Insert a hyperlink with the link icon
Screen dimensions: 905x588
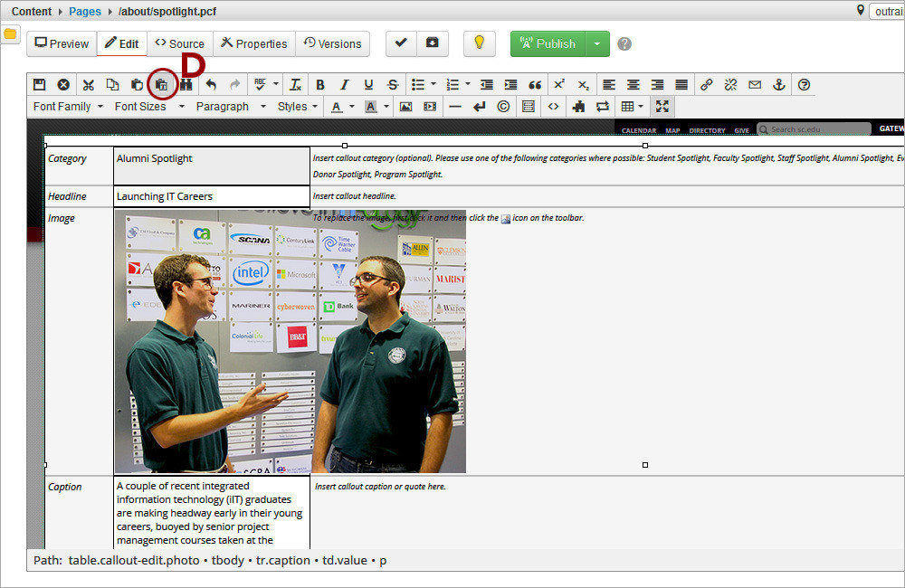pos(707,85)
